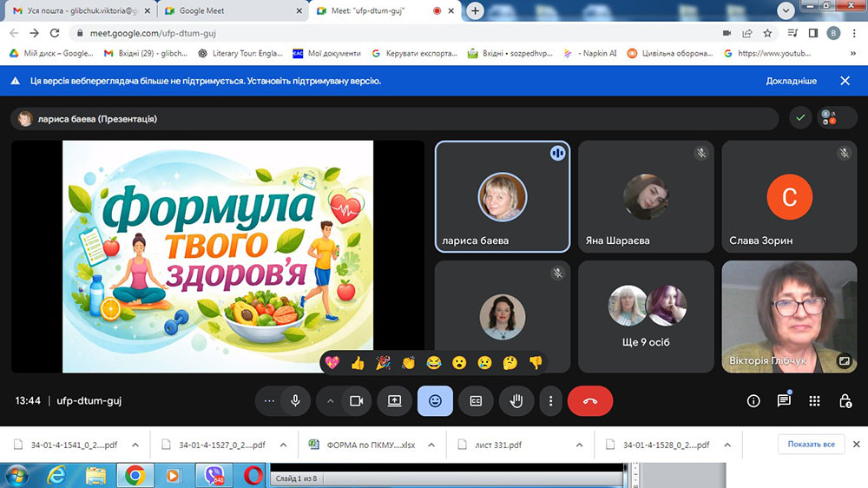The image size is (868, 488).
Task: Expand video settings arrow beside camera
Action: point(330,401)
